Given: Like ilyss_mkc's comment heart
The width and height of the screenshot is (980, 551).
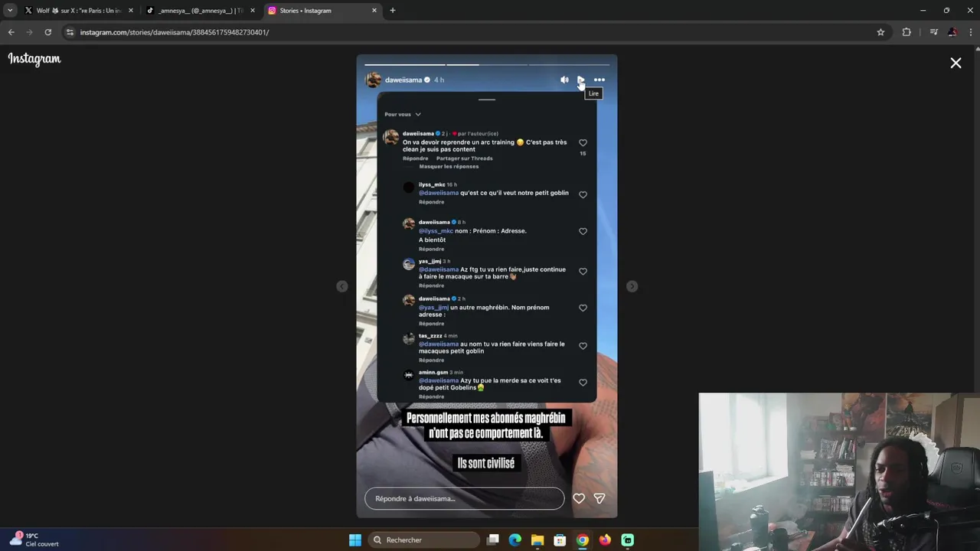Looking at the screenshot, I should [x=583, y=194].
